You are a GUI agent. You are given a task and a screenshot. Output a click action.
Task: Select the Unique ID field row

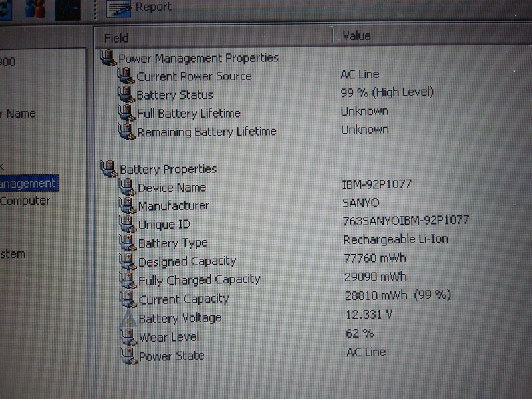(164, 225)
